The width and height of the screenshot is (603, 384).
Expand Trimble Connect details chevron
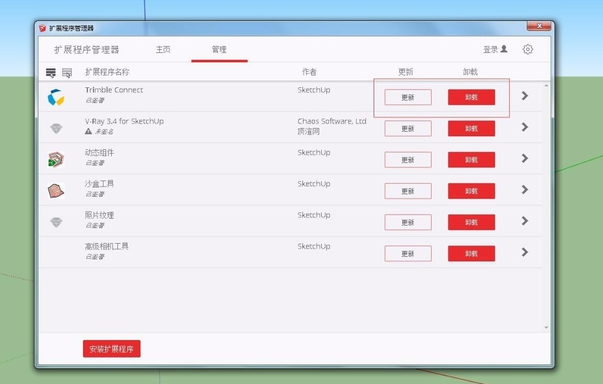[x=525, y=96]
